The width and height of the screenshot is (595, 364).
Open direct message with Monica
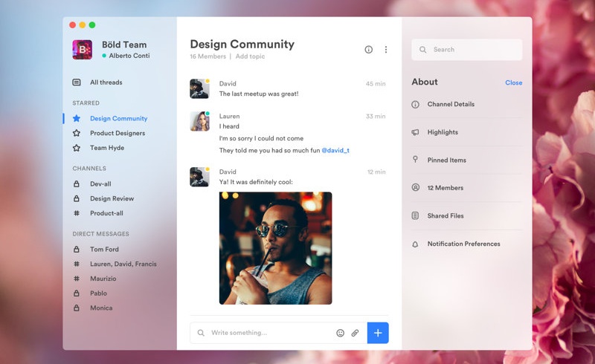[x=101, y=308]
